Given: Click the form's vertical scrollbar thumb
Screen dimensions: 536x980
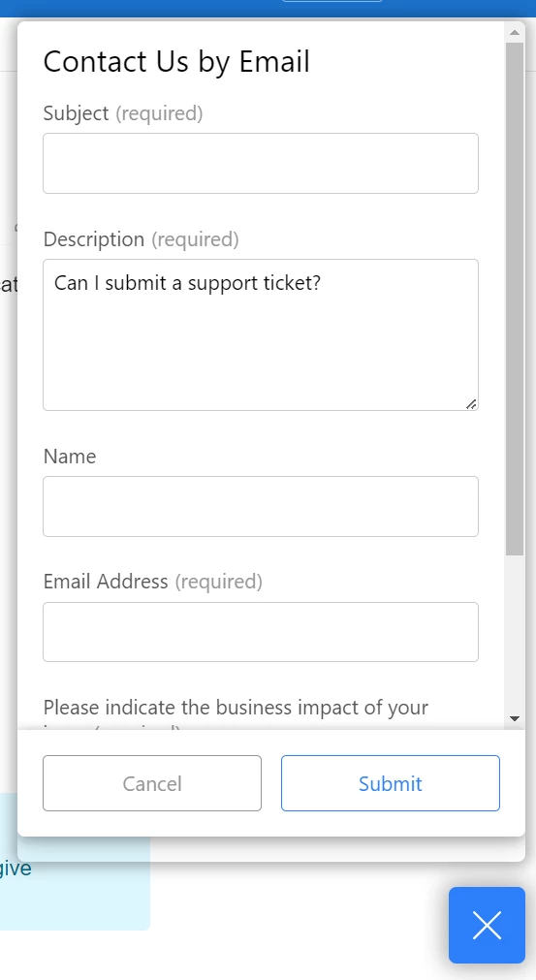Looking at the screenshot, I should point(515,299).
